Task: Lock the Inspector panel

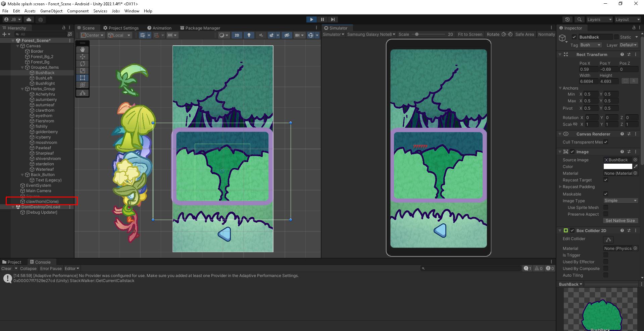Action: coord(634,28)
